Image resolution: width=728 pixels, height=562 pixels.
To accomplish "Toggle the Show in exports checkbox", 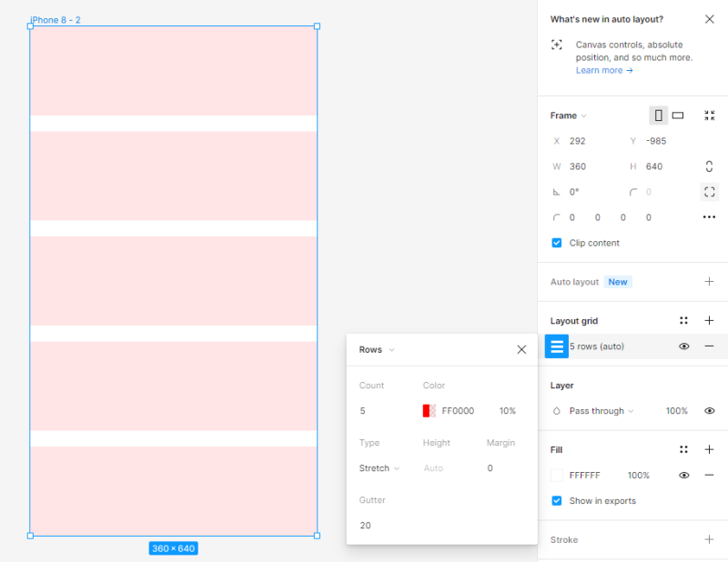I will pyautogui.click(x=556, y=501).
